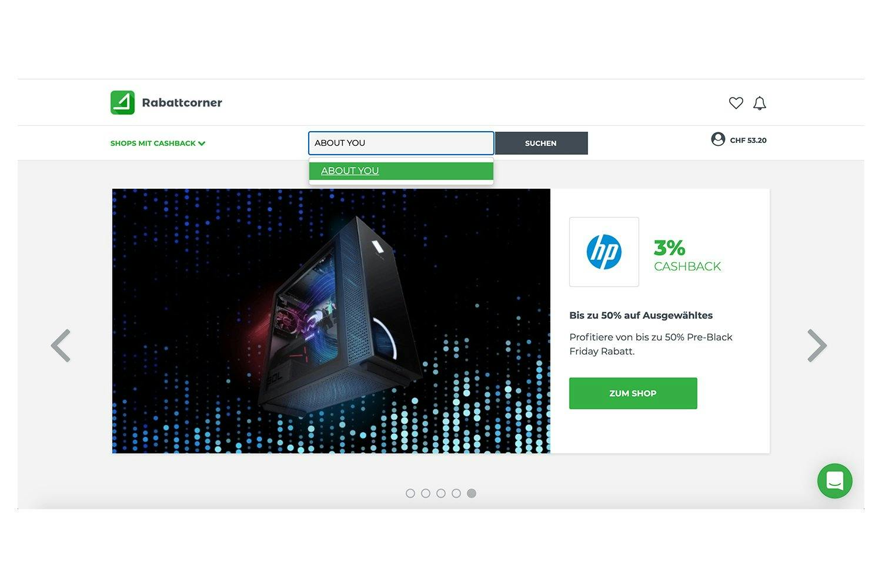Select the fourth carousel dot
Image resolution: width=882 pixels, height=588 pixels.
click(456, 493)
